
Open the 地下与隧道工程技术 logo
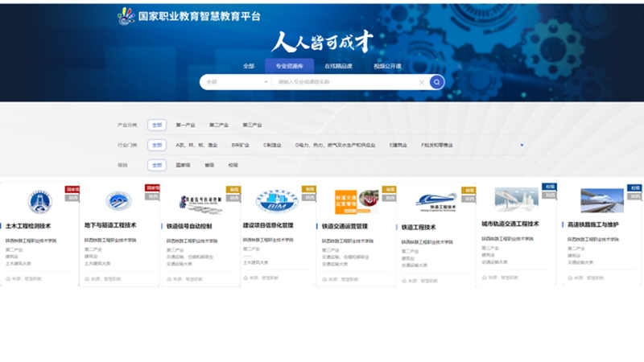coord(118,200)
